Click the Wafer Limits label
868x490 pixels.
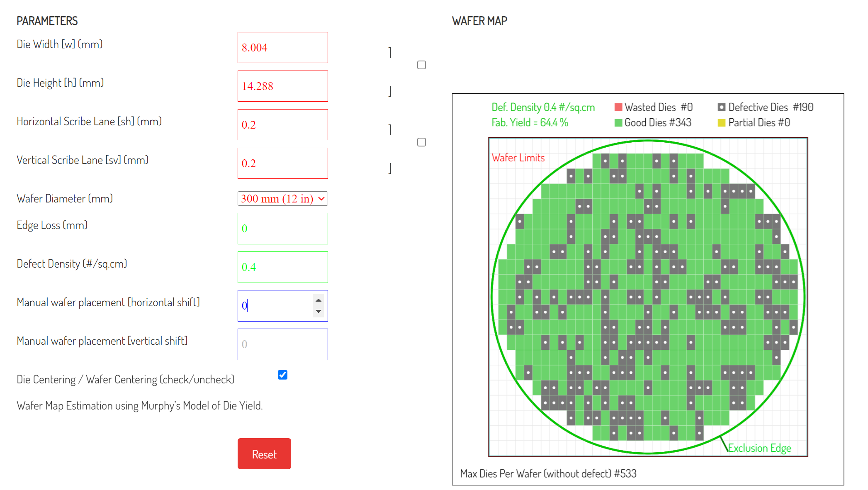pyautogui.click(x=518, y=157)
